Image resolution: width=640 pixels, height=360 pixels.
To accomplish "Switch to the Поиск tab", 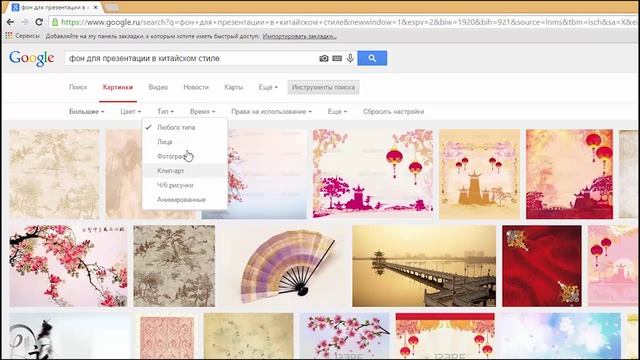I will (78, 87).
